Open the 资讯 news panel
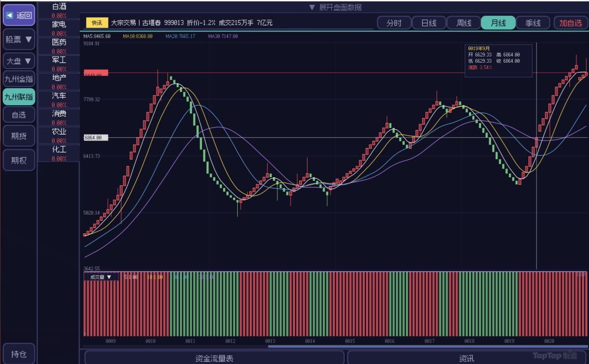 coord(467,358)
